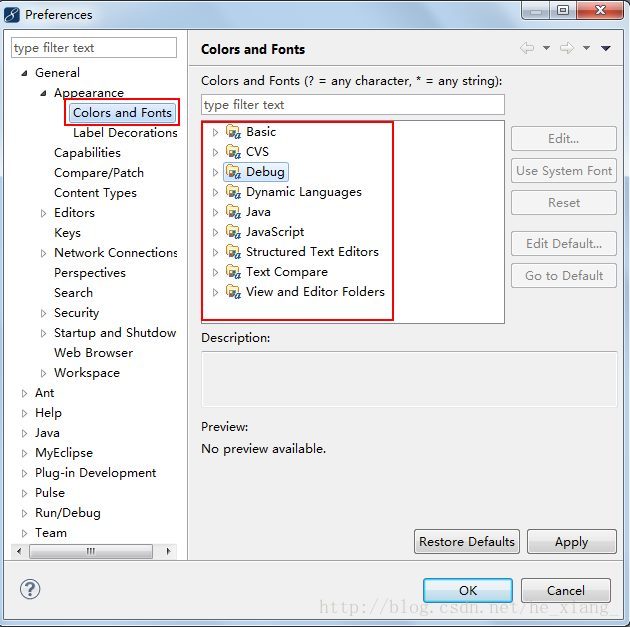Image resolution: width=630 pixels, height=627 pixels.
Task: Click the Text Compare folder icon
Action: [x=233, y=272]
